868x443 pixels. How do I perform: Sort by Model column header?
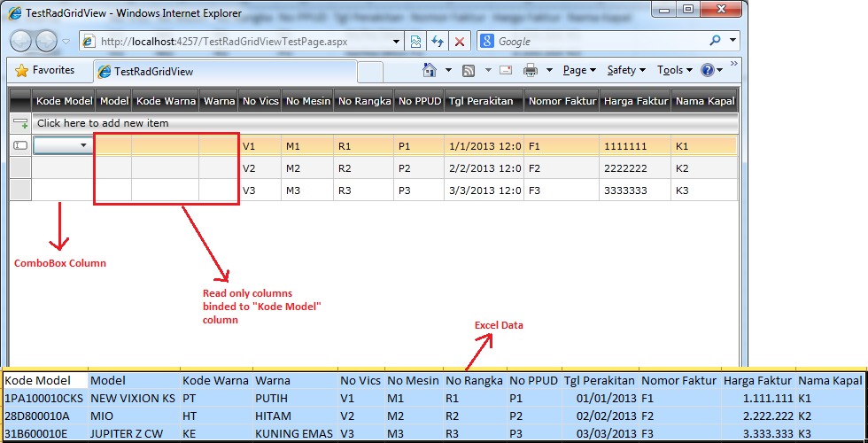(x=114, y=101)
